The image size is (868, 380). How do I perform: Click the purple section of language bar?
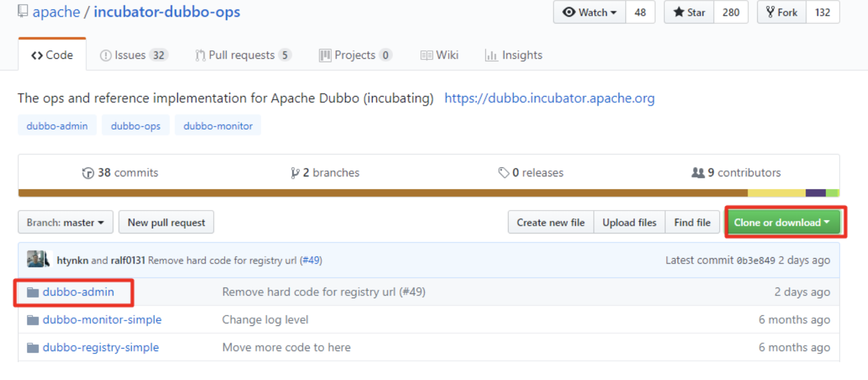pos(816,193)
